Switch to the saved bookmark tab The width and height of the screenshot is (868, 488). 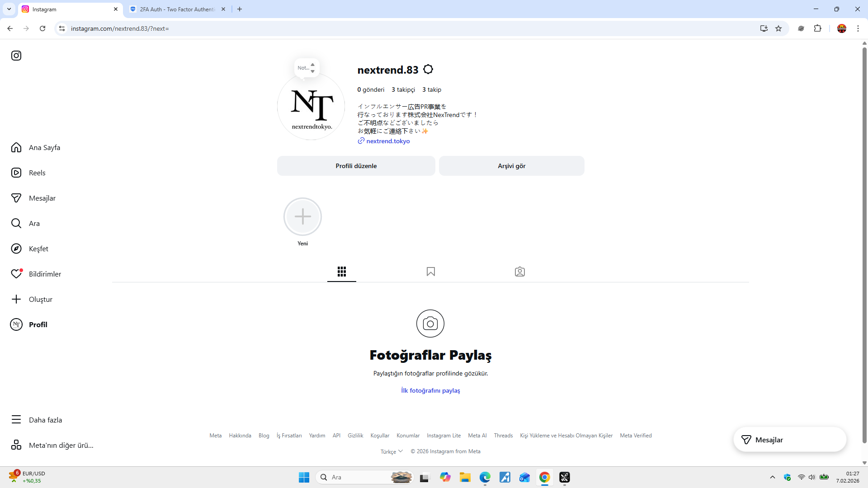(431, 272)
